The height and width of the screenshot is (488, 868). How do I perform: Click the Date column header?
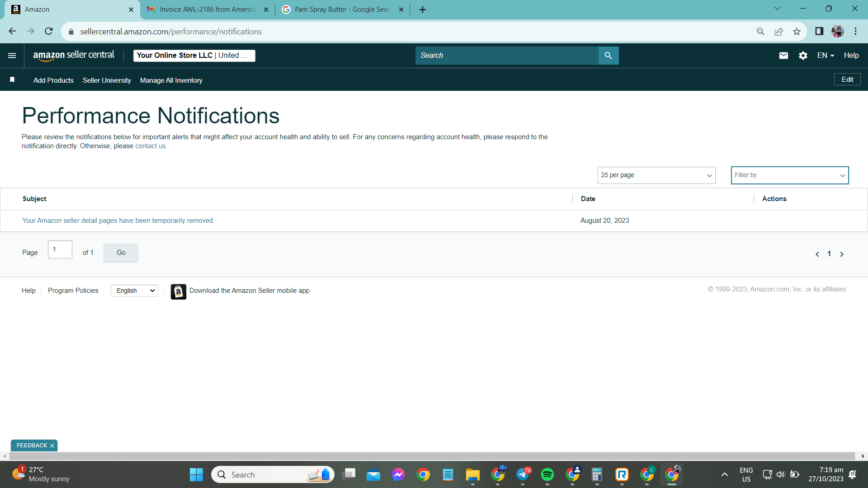point(588,199)
